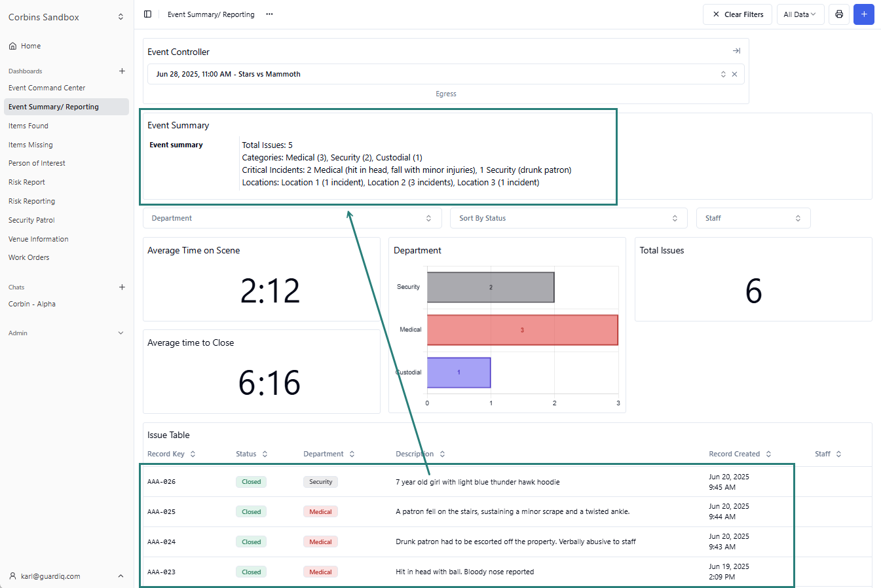Click the blue plus button
Viewport: 881px width, 588px height.
click(863, 14)
